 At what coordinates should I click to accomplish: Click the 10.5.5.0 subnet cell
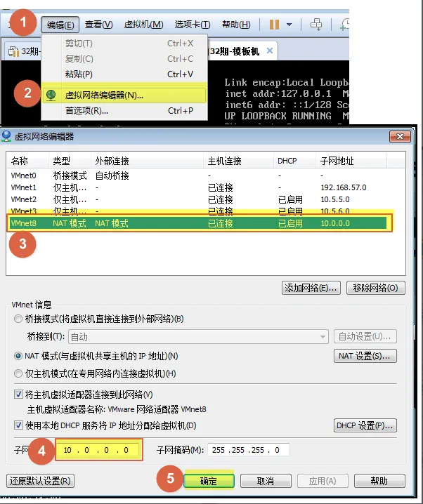335,199
